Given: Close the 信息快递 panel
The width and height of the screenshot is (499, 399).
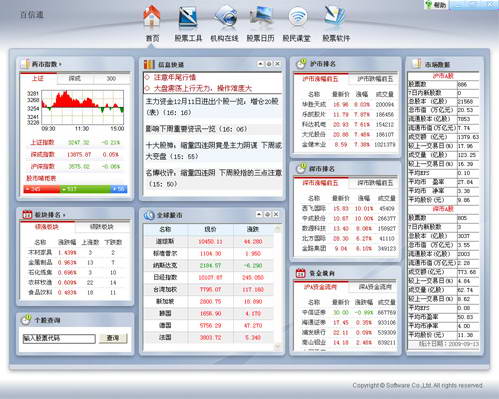Looking at the screenshot, I should [277, 64].
